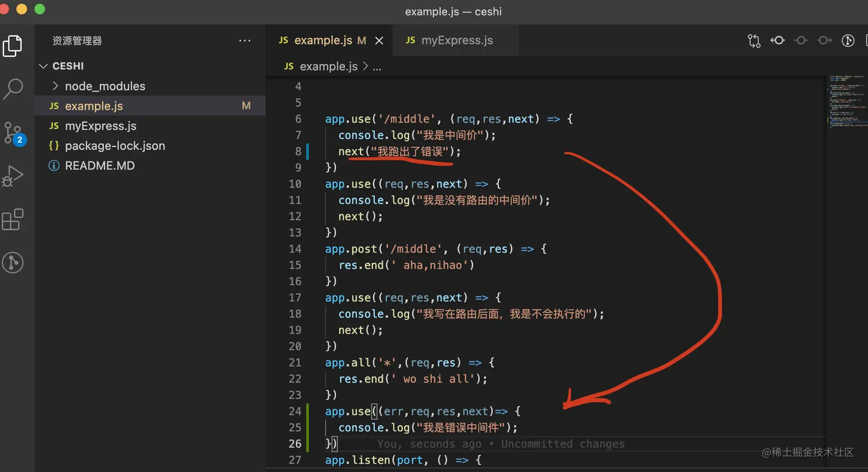Screen dimensions: 868x472
Task: Click the Uncommitted changes blame annotation
Action: click(x=563, y=444)
